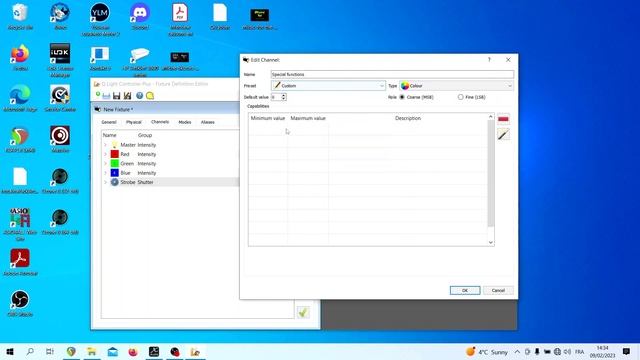Open the Microsoft Edge desktop shortcut

tap(20, 98)
